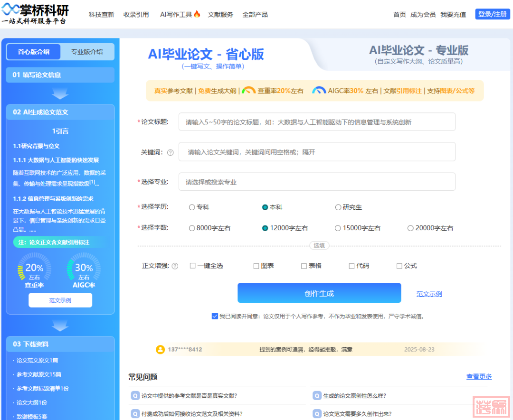
Task: Select the 研究生 education radio button
Action: pos(338,207)
